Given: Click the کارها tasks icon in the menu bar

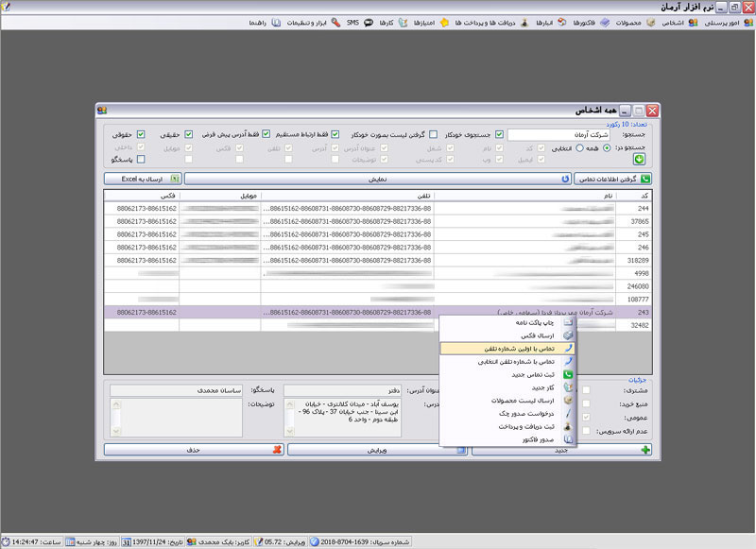Looking at the screenshot, I should coord(403,23).
